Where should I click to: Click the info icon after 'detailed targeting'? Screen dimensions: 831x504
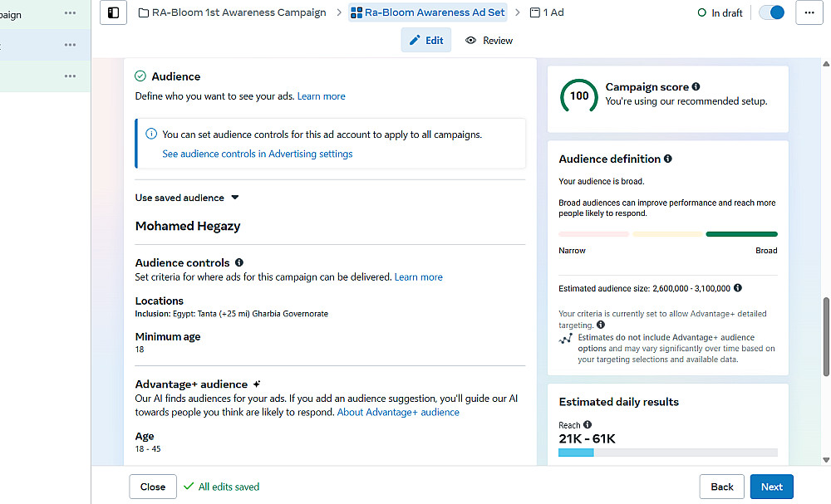(600, 325)
